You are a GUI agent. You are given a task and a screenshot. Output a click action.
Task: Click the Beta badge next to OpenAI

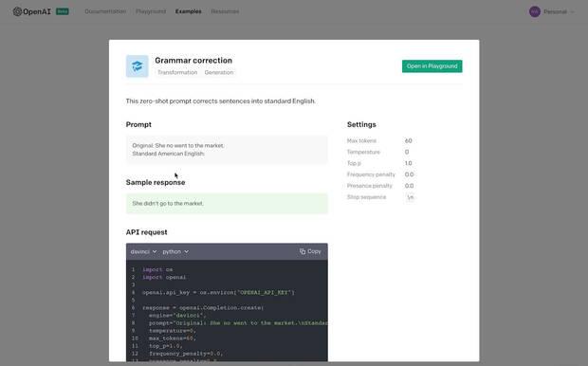63,11
